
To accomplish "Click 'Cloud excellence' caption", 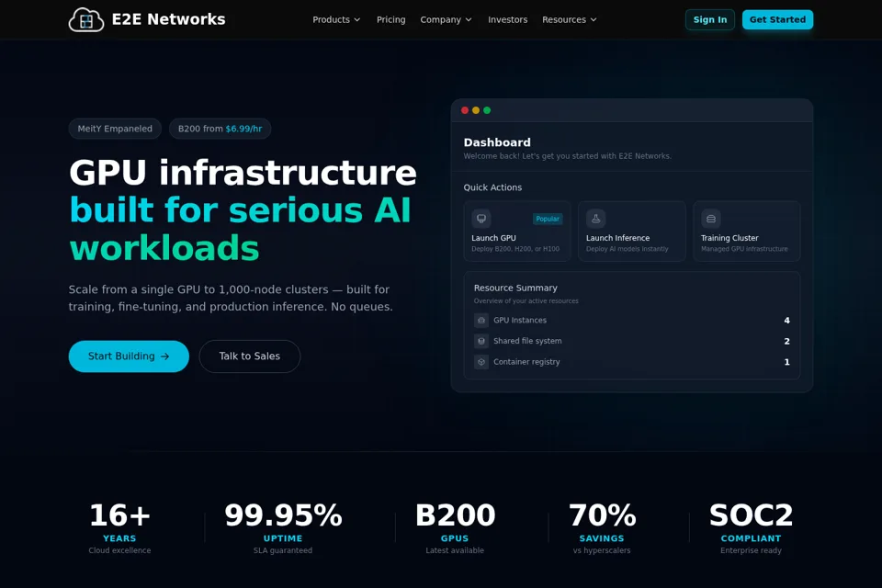I will point(119,550).
